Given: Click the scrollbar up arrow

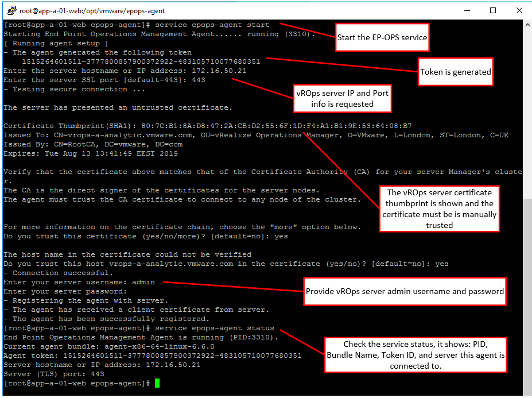Looking at the screenshot, I should click(x=527, y=25).
